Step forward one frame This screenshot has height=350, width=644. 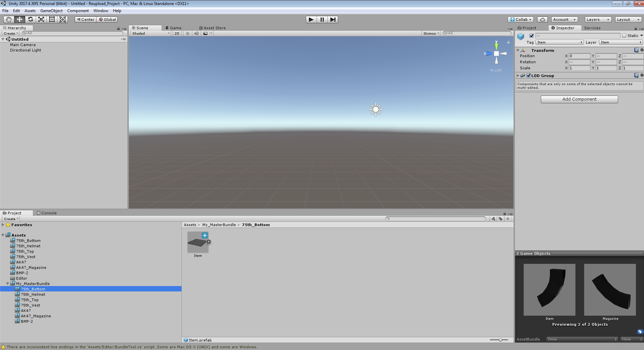[333, 20]
